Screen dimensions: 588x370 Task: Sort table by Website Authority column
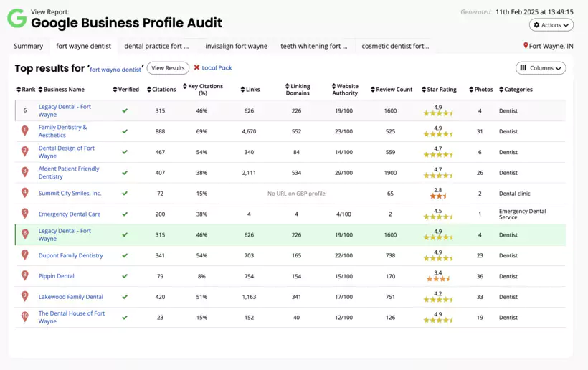[345, 89]
